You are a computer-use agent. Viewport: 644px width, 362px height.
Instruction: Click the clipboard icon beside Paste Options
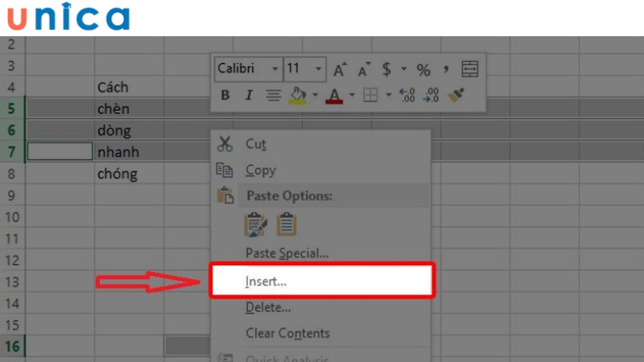coord(225,195)
